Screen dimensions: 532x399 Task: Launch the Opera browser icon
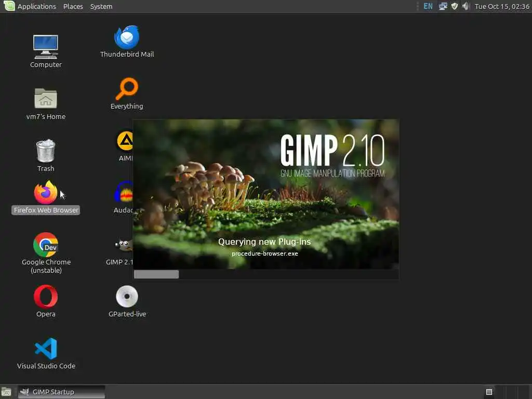[46, 297]
